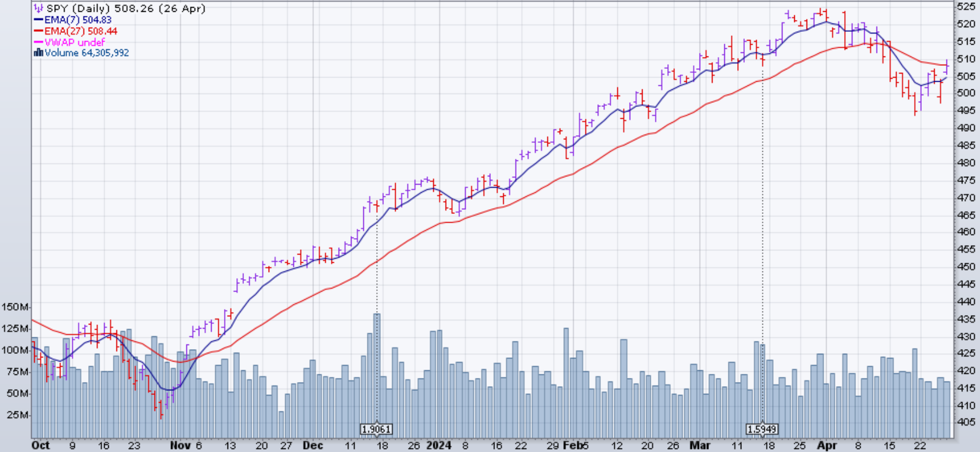Click the Apr label on the date axis
The width and height of the screenshot is (980, 452).
point(827,446)
